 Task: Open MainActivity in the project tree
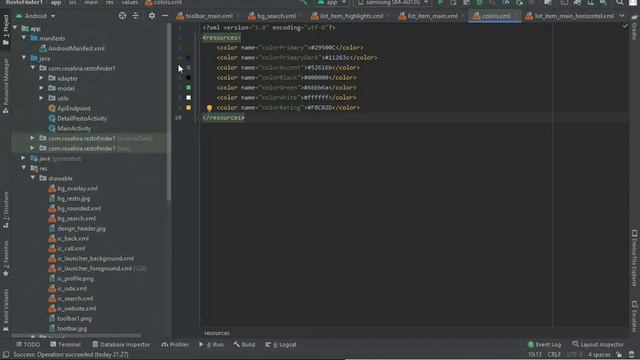74,129
